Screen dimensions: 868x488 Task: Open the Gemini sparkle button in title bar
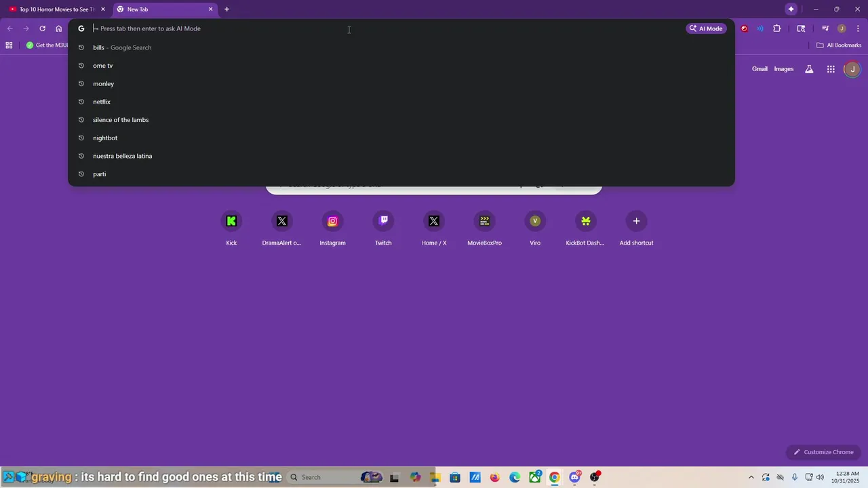coord(791,9)
